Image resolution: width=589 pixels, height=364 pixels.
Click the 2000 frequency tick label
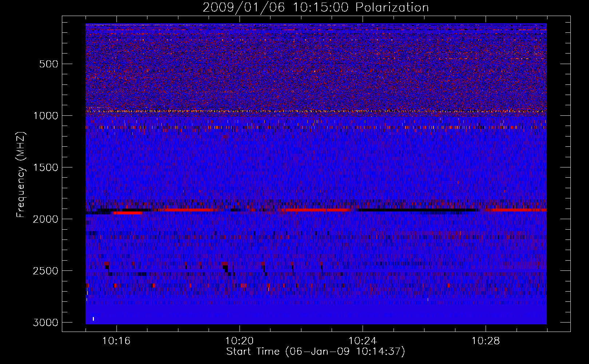tap(46, 219)
